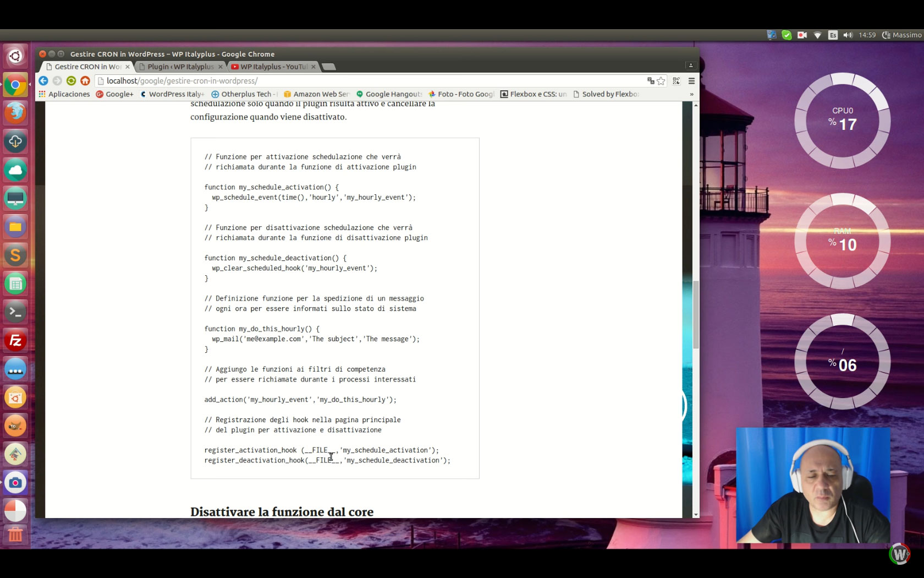The image size is (924, 578).
Task: Close the WP Italyplus - YouTube tab
Action: click(313, 67)
